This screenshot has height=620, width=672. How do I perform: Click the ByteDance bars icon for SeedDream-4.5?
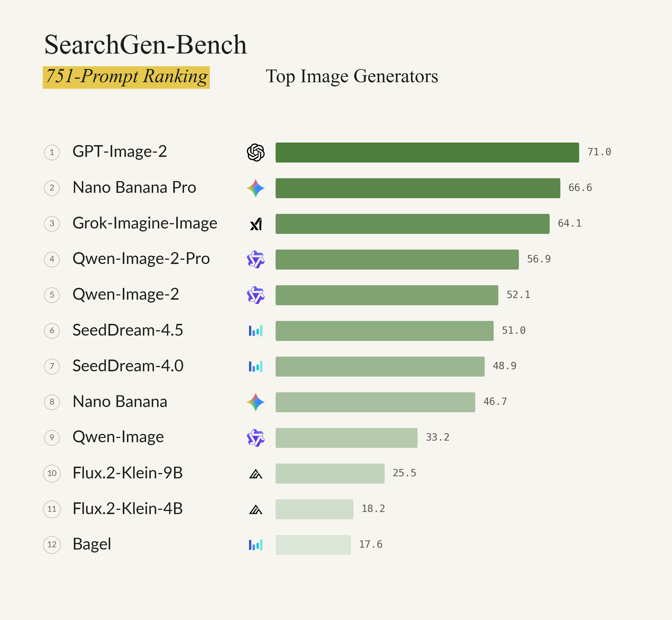(255, 330)
